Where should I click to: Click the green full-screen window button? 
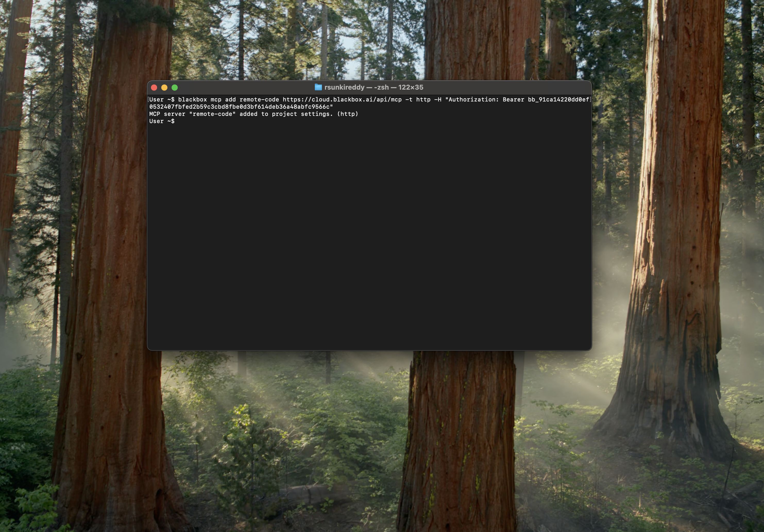click(175, 88)
